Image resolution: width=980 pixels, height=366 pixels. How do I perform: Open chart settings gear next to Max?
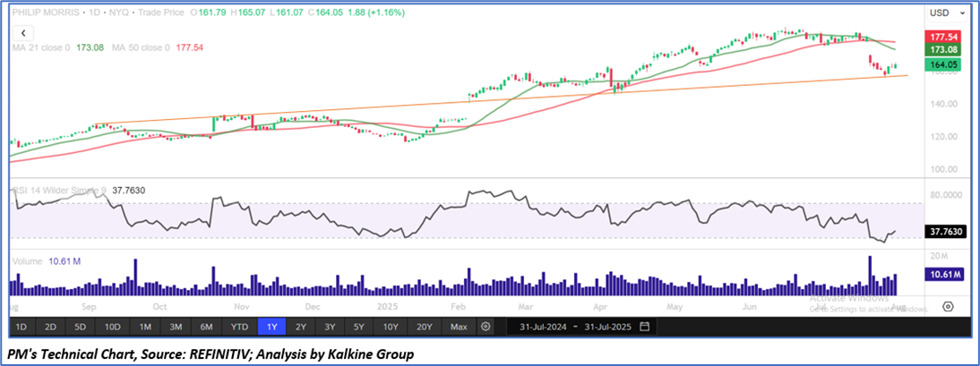pyautogui.click(x=486, y=327)
